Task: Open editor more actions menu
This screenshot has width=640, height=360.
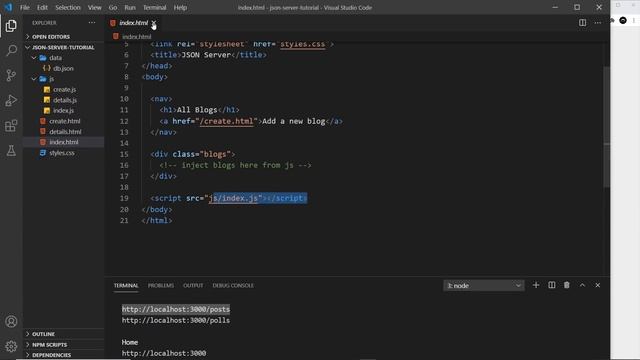Action: [x=598, y=23]
